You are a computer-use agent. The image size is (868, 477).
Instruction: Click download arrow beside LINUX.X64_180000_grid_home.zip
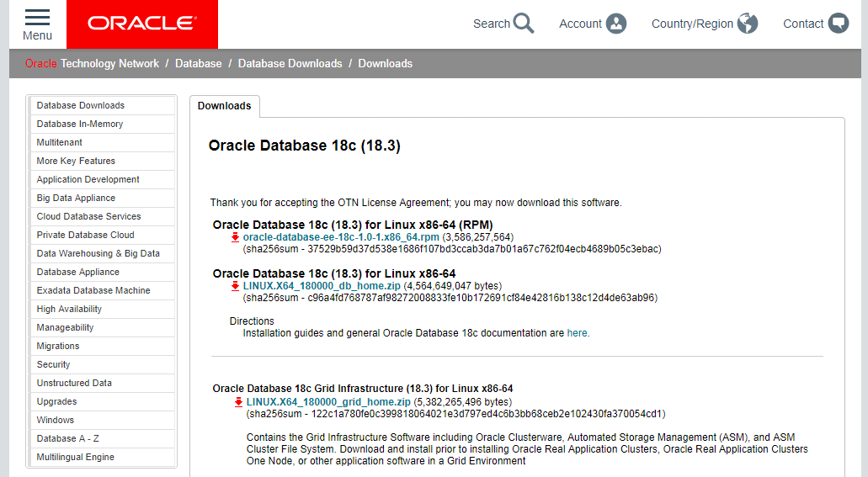click(238, 402)
